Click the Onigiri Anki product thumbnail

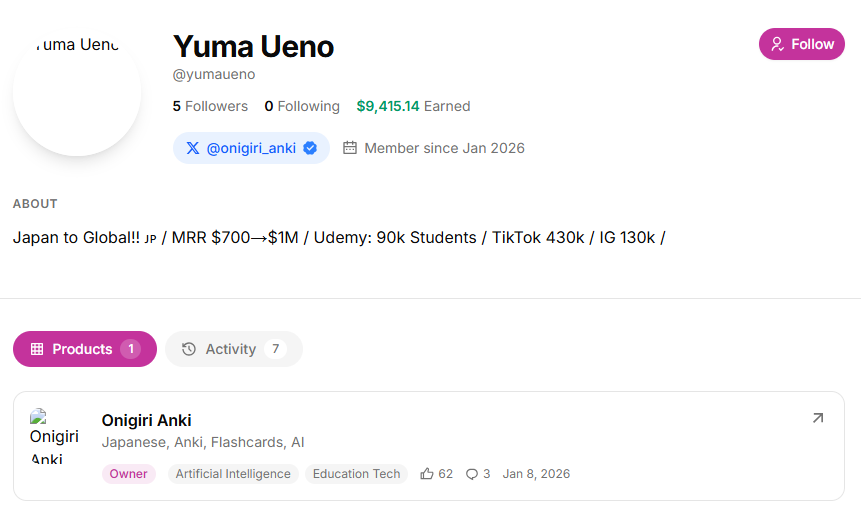click(x=55, y=436)
